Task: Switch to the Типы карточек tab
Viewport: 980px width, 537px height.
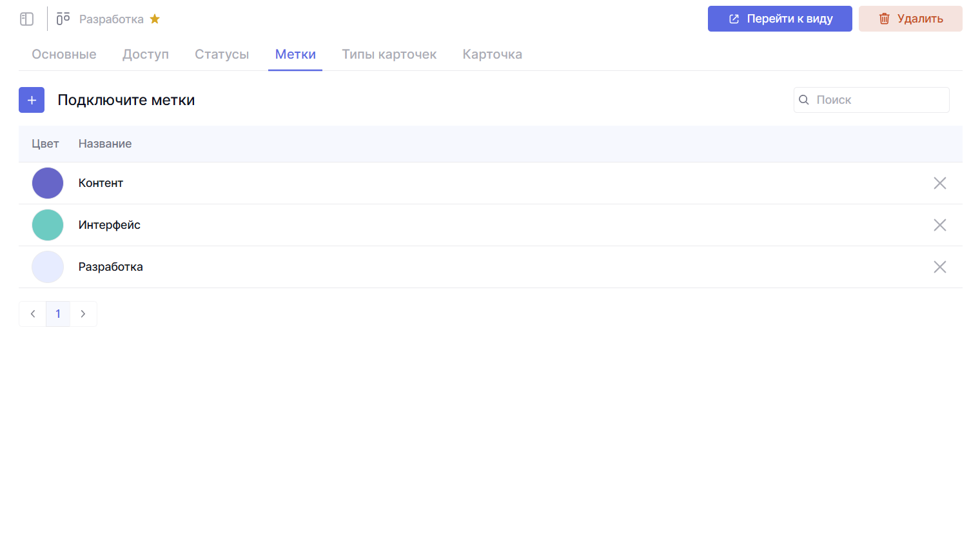Action: 389,55
